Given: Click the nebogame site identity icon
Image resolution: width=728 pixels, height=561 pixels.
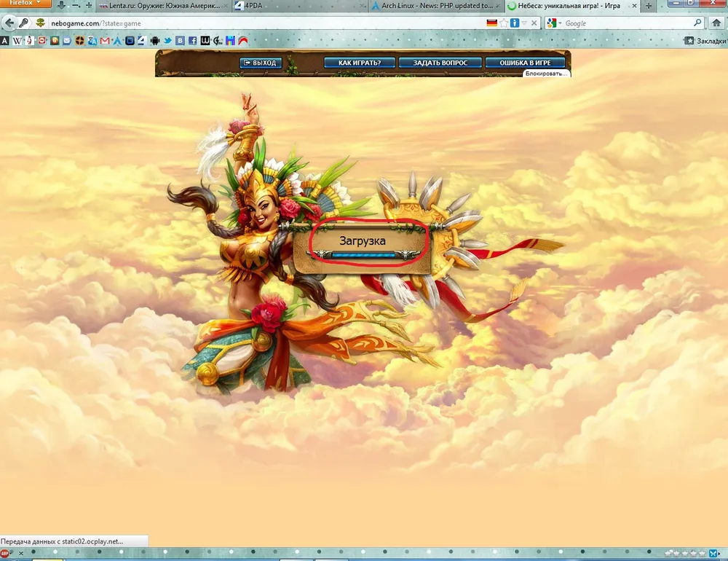Looking at the screenshot, I should click(x=41, y=23).
